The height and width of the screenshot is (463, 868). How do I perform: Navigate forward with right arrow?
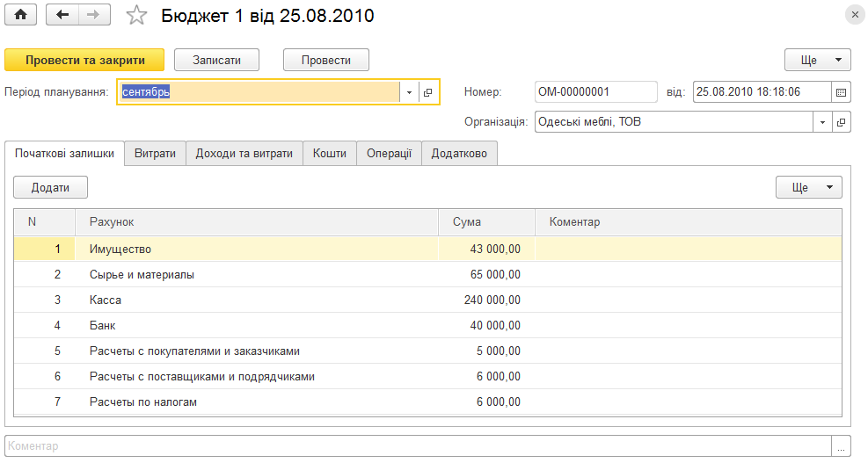pos(94,15)
